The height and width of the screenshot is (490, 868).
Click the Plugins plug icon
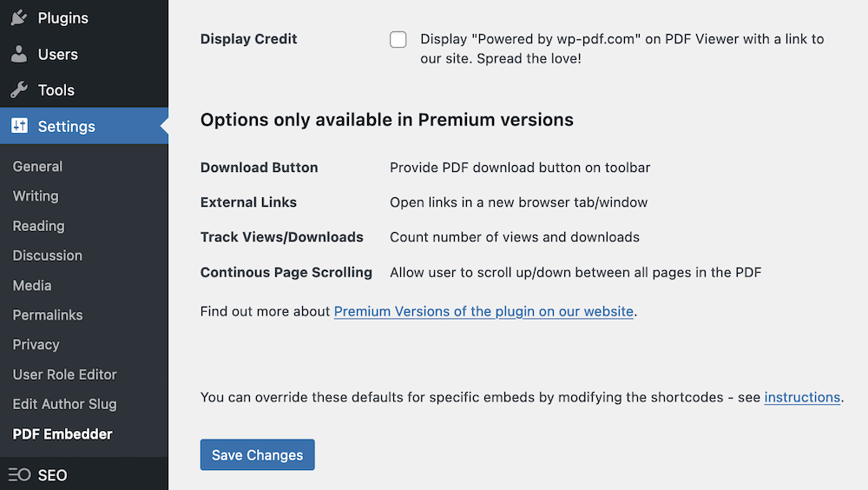19,18
